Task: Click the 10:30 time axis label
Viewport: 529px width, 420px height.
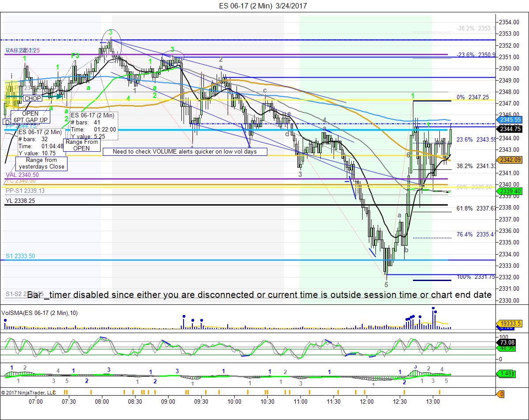Action: pyautogui.click(x=267, y=402)
